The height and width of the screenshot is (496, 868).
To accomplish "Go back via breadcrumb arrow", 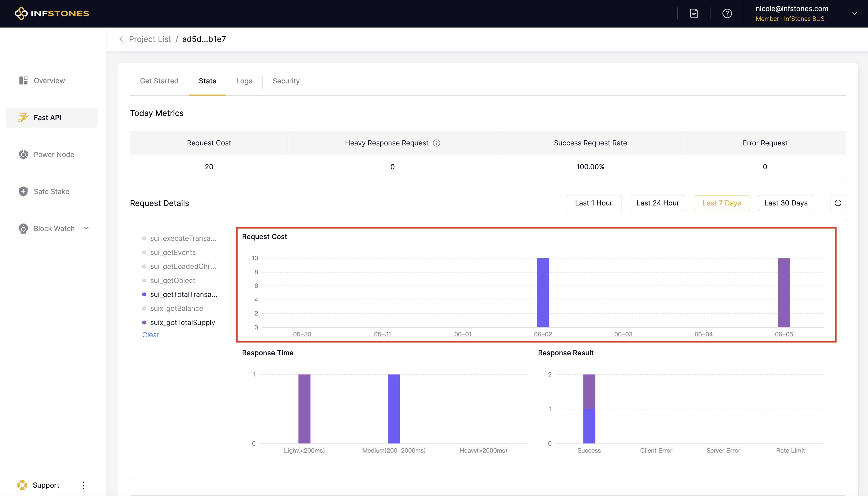I will 121,39.
